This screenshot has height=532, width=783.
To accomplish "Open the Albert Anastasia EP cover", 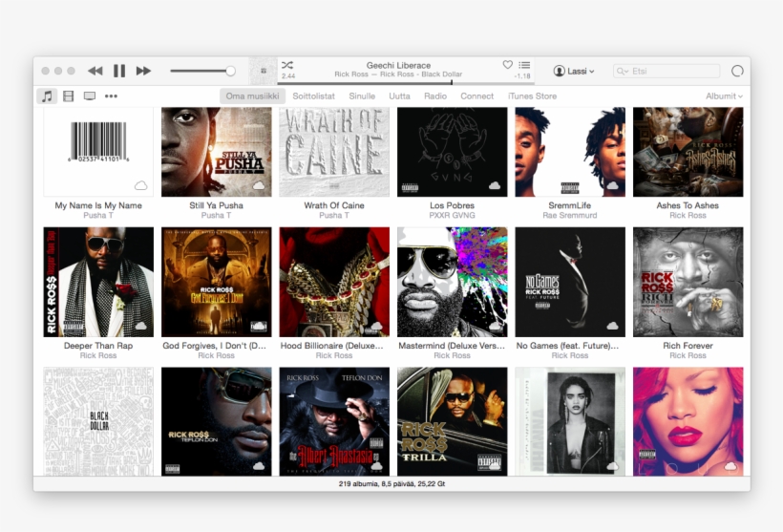I will tap(334, 421).
